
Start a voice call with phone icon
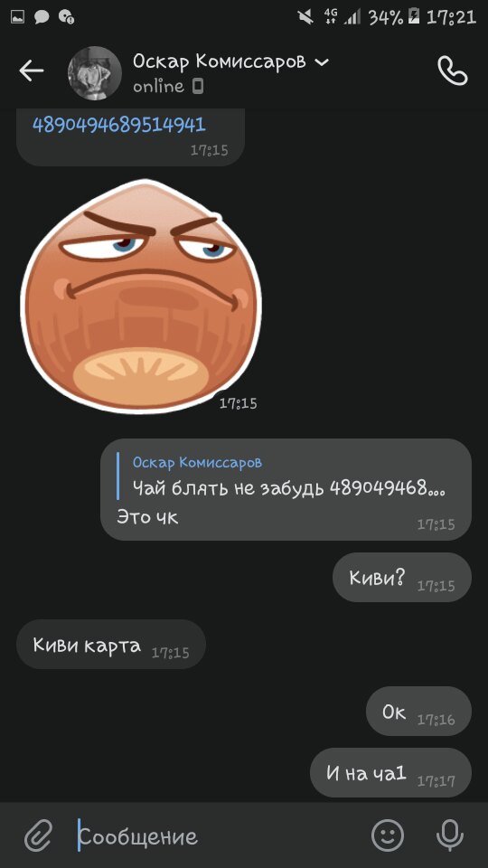click(x=452, y=71)
